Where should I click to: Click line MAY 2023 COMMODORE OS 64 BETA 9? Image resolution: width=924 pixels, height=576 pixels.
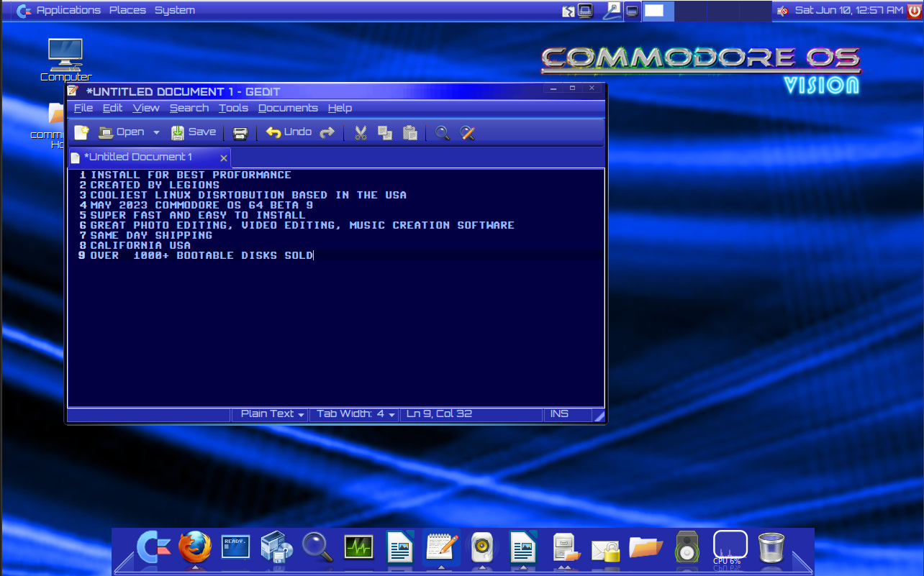[x=201, y=205]
